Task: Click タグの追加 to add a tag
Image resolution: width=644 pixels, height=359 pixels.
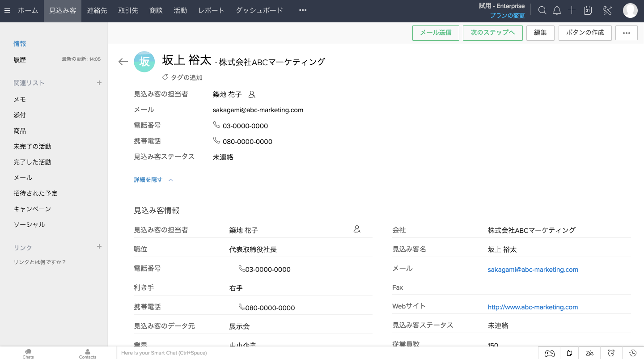Action: tap(186, 77)
